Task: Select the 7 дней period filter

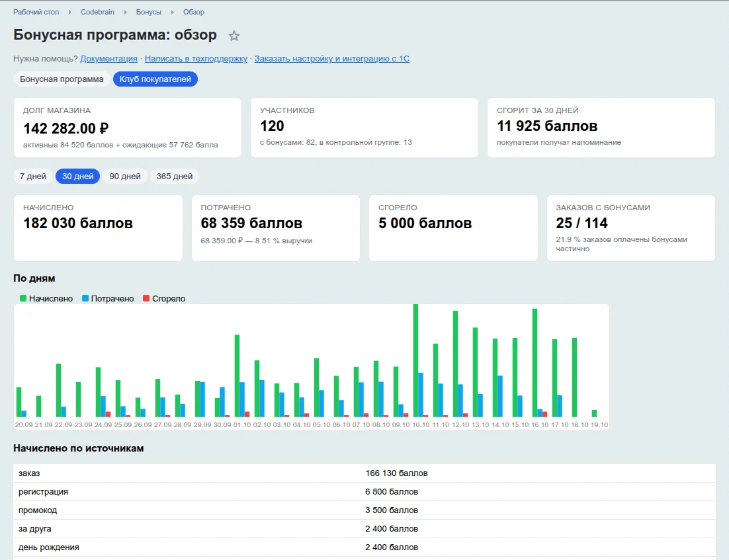Action: pyautogui.click(x=33, y=176)
